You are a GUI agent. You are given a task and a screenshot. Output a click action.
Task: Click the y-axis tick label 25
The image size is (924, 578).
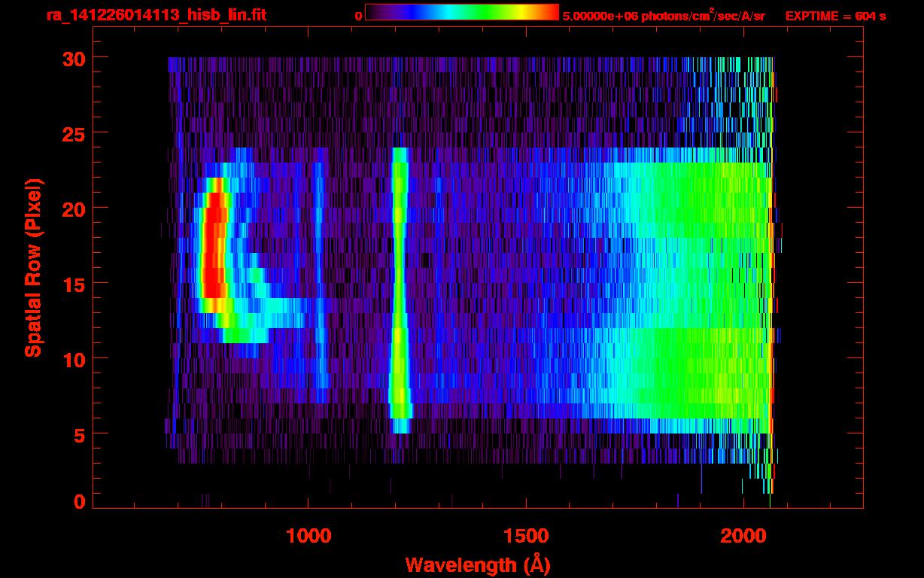(74, 133)
